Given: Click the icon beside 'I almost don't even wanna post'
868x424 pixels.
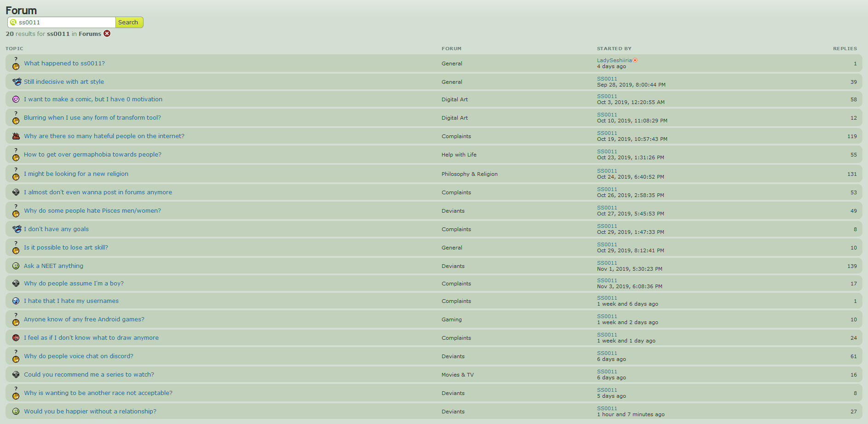Looking at the screenshot, I should (16, 192).
